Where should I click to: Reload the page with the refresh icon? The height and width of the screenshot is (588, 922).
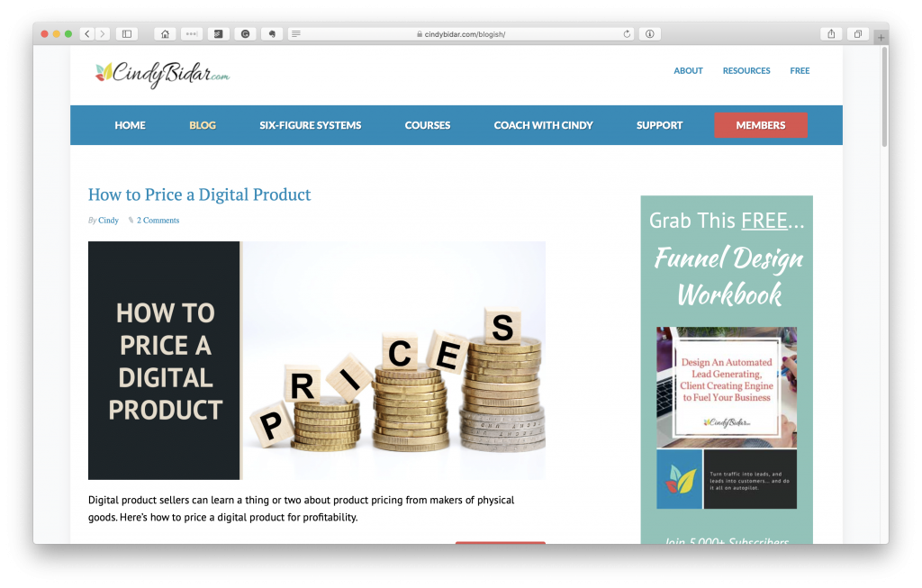[x=627, y=34]
